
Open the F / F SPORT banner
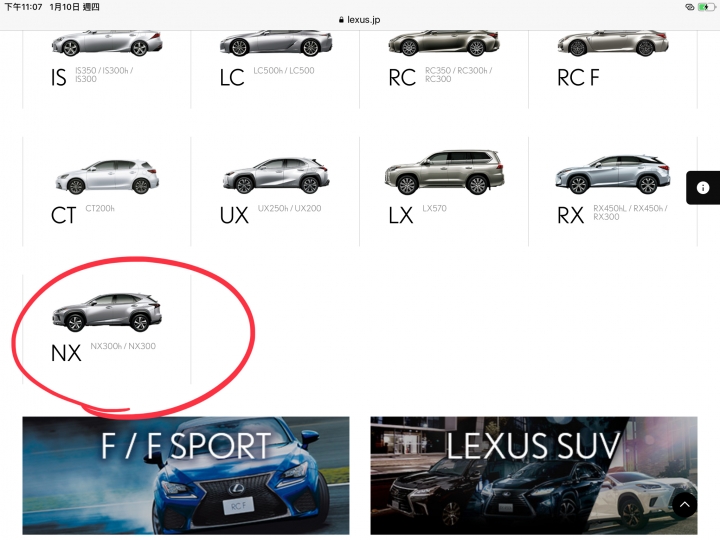(x=186, y=476)
